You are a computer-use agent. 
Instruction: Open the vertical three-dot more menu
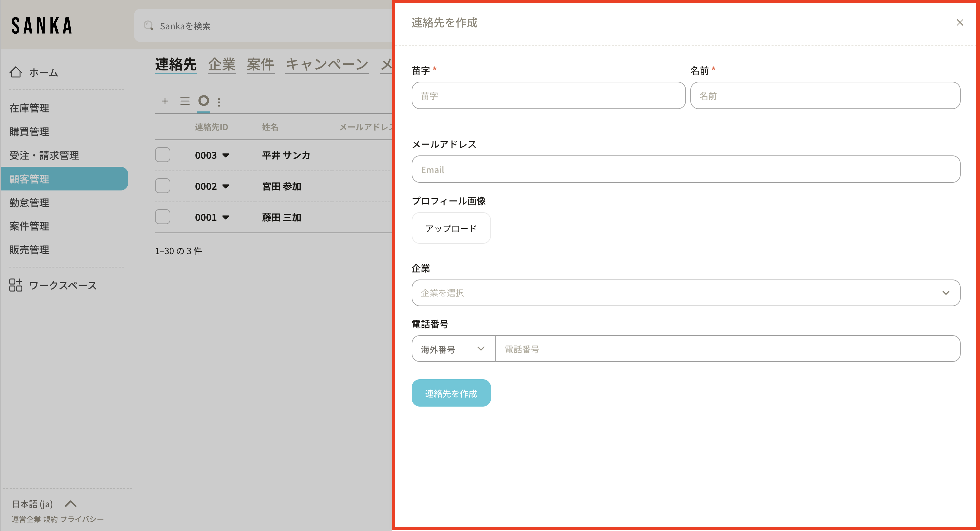[219, 102]
